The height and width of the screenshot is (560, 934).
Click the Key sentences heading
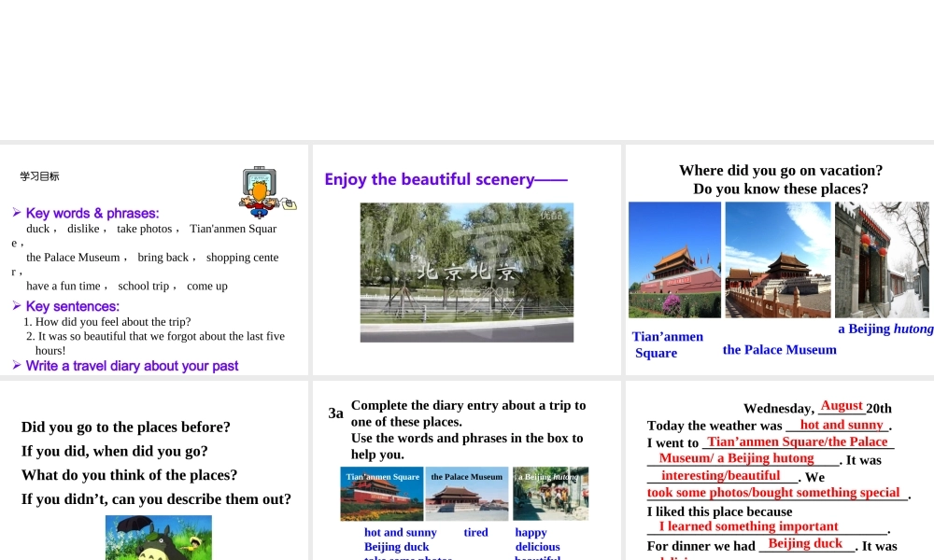(x=73, y=306)
